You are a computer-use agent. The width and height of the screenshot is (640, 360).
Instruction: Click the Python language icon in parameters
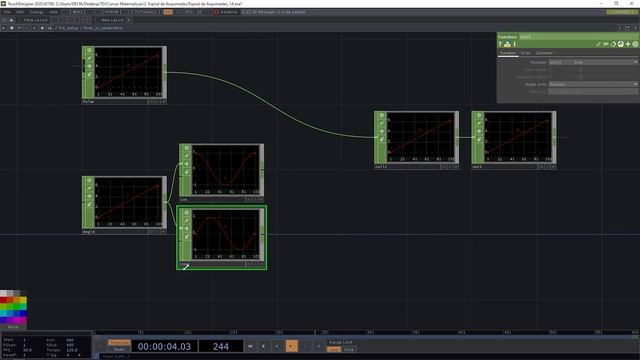pyautogui.click(x=620, y=44)
